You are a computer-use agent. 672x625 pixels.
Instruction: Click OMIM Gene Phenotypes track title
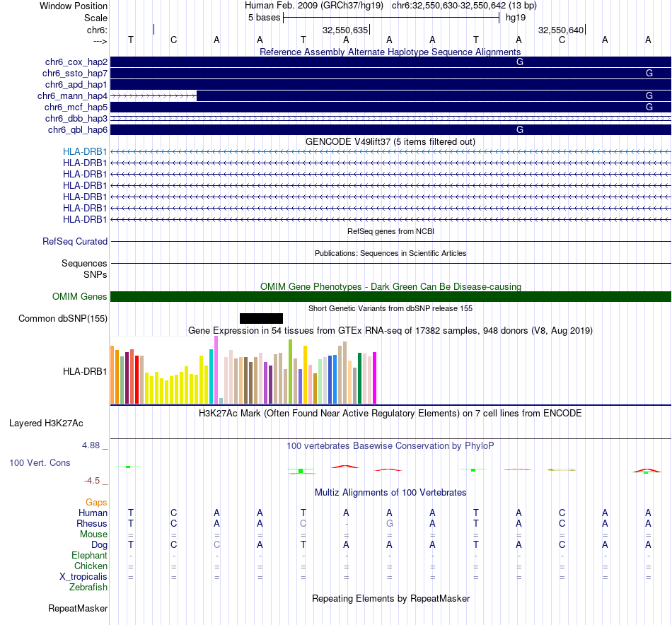[391, 286]
